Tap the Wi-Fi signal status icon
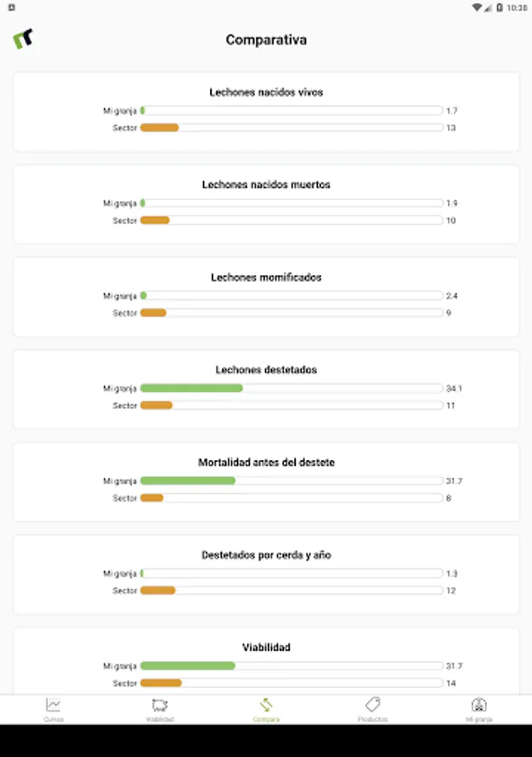 pyautogui.click(x=477, y=7)
